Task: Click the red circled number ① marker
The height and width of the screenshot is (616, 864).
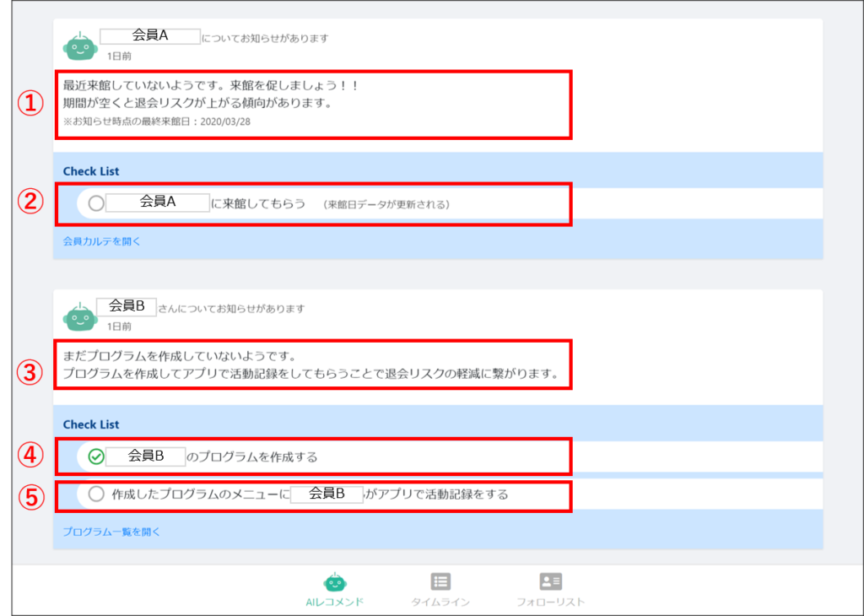Action: click(x=31, y=104)
